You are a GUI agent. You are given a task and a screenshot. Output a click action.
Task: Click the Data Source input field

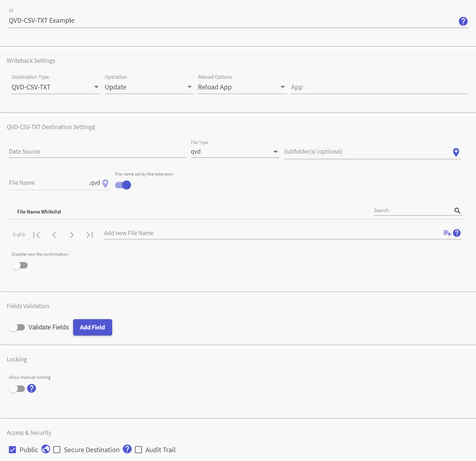(98, 152)
